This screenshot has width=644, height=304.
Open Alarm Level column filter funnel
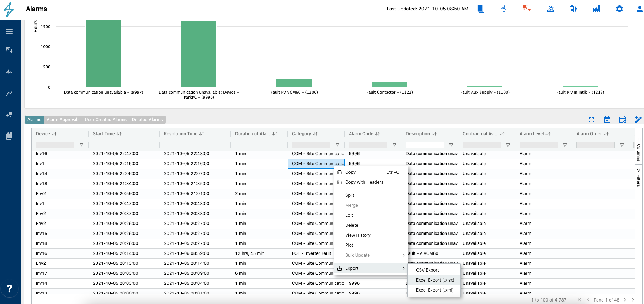pos(565,145)
